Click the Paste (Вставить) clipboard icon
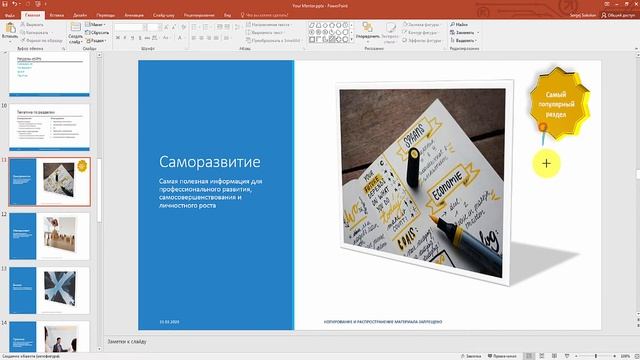Viewport: 640px width, 360px height. [x=10, y=28]
